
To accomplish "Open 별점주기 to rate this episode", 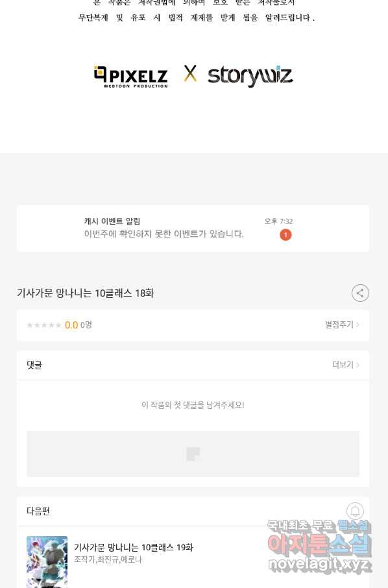I will (342, 325).
